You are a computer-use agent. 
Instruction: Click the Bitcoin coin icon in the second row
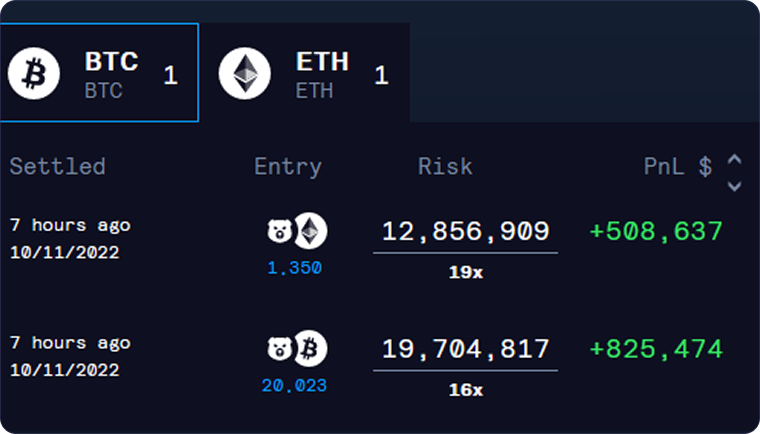point(311,349)
